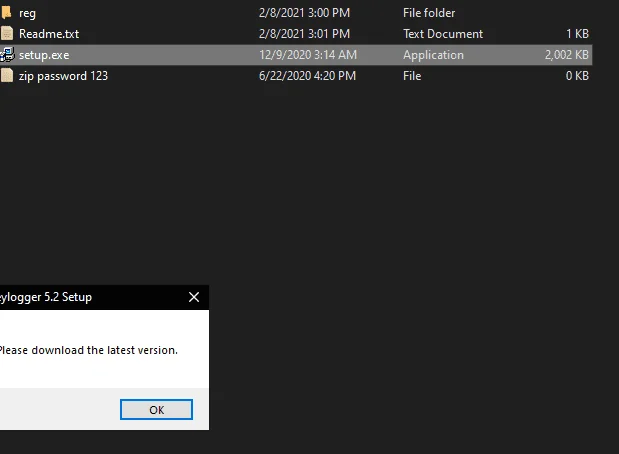Click the 'Please download the latest version' message
Screen dimensions: 619x454
click(x=88, y=350)
